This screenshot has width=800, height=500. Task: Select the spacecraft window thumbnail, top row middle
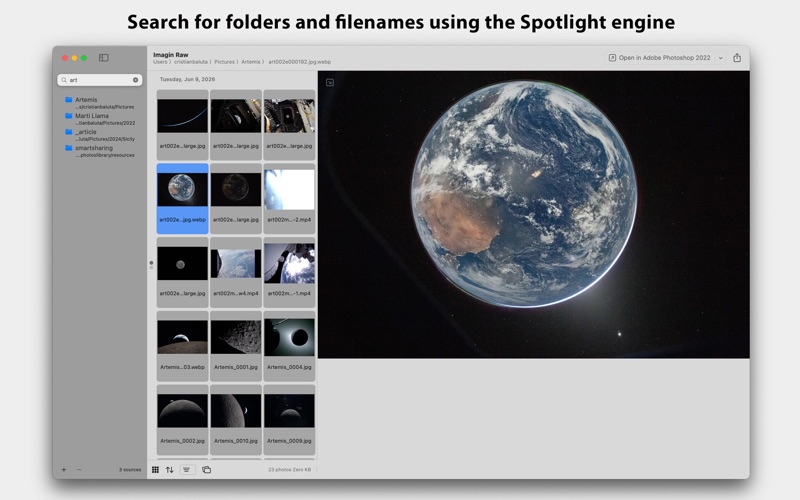pos(236,124)
